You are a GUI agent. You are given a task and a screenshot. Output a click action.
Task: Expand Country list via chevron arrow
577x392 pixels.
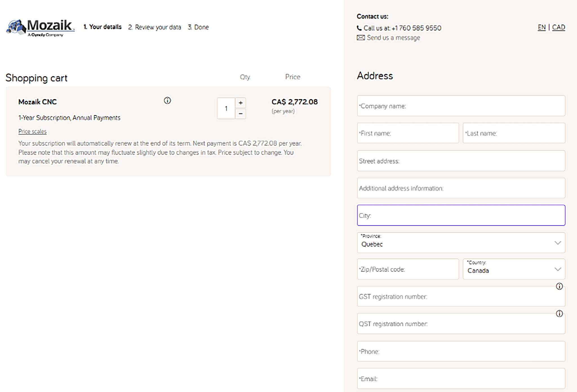[x=558, y=269]
